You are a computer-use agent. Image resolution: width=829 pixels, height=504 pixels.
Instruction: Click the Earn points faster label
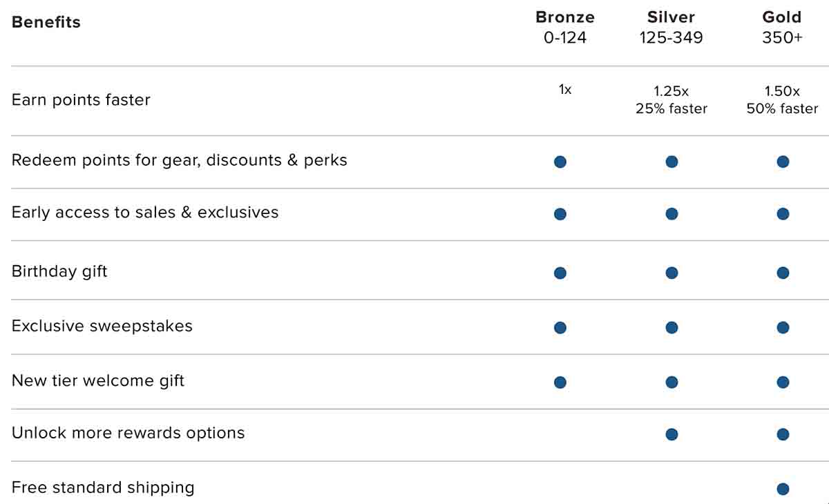(x=81, y=100)
